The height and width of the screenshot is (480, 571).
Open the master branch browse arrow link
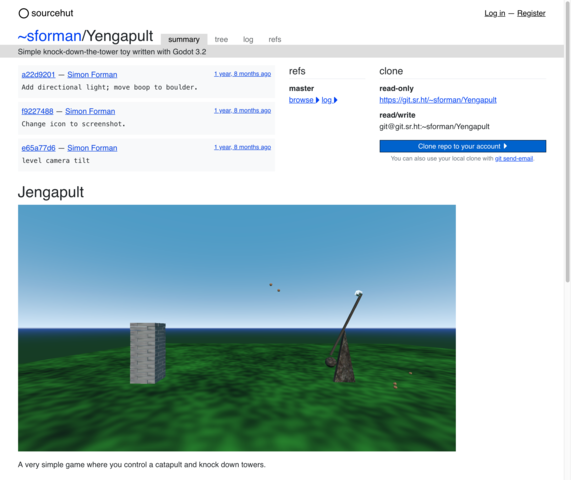(x=304, y=100)
